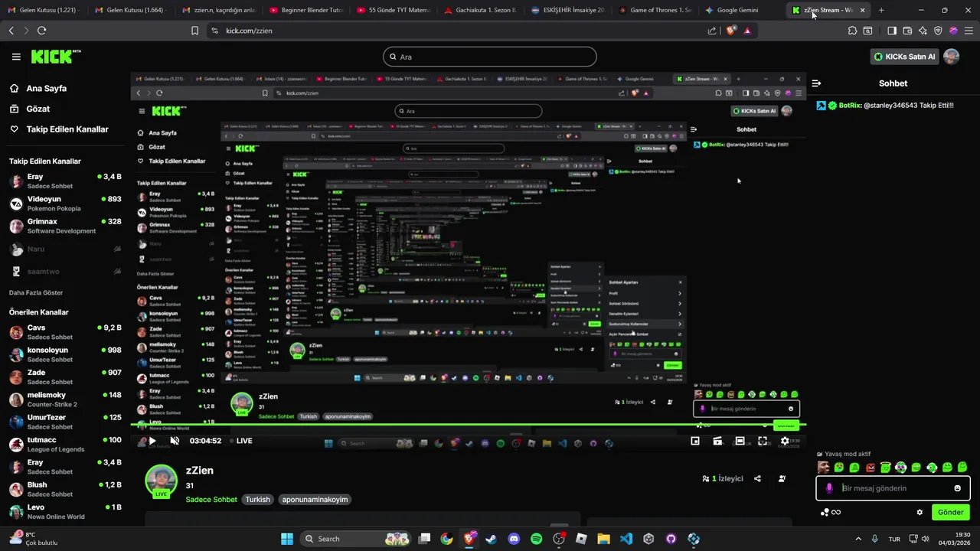The height and width of the screenshot is (551, 980).
Task: Open Brave Shields icon
Action: pos(730,31)
